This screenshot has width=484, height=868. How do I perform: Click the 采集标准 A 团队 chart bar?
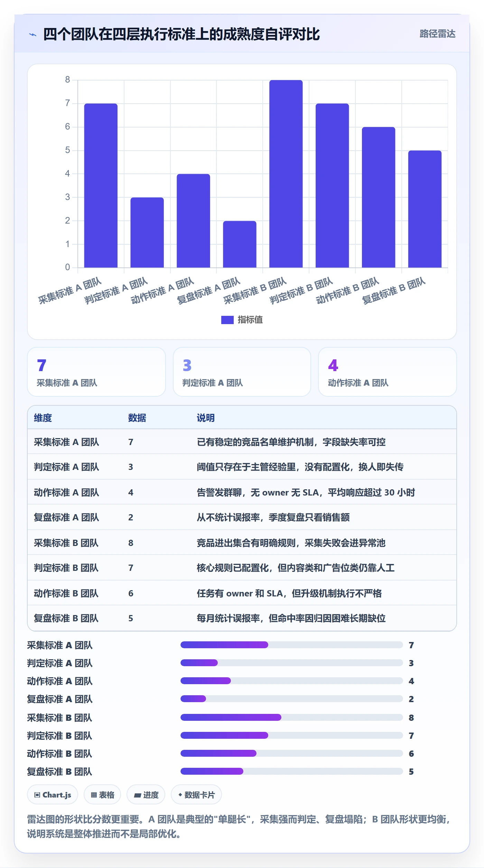[101, 186]
